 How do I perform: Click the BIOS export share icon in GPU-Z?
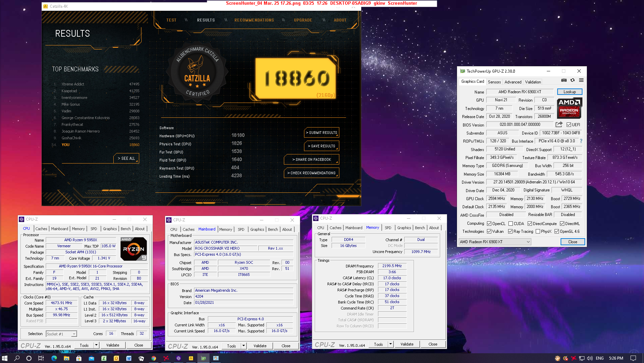(559, 124)
